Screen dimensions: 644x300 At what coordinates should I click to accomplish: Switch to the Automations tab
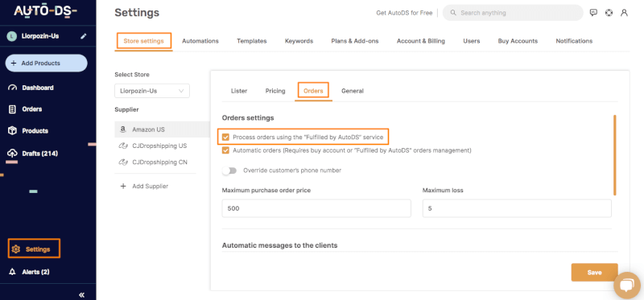[x=200, y=41]
